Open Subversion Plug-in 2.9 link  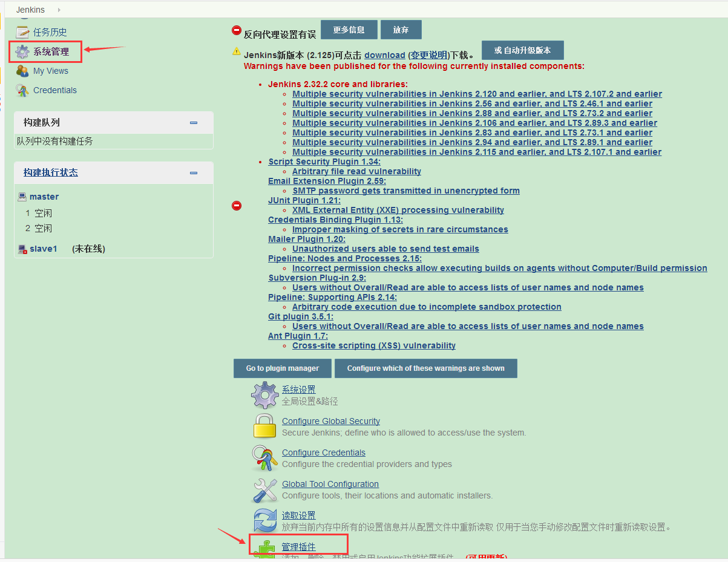pos(317,278)
